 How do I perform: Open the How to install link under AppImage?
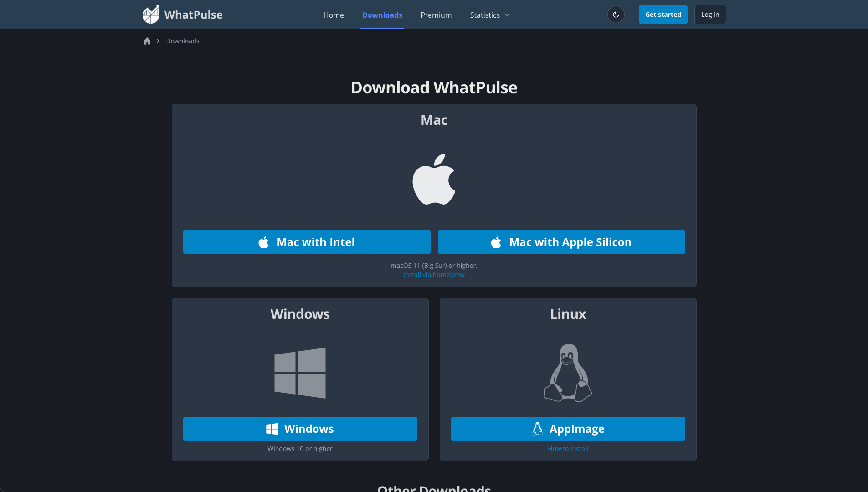point(568,448)
